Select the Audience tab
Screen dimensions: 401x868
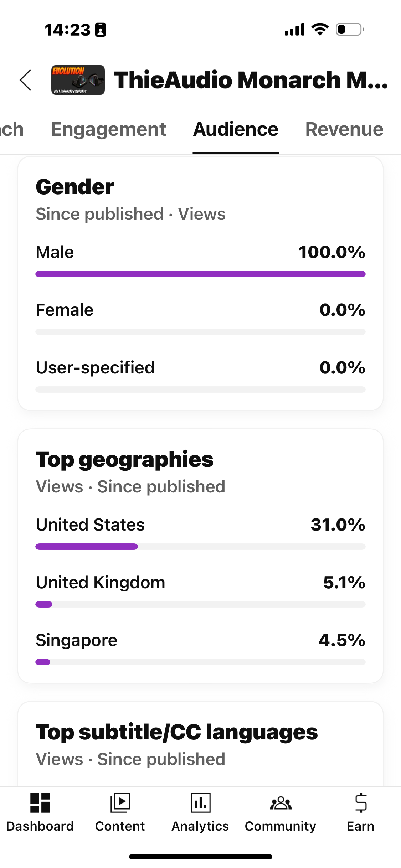coord(236,129)
